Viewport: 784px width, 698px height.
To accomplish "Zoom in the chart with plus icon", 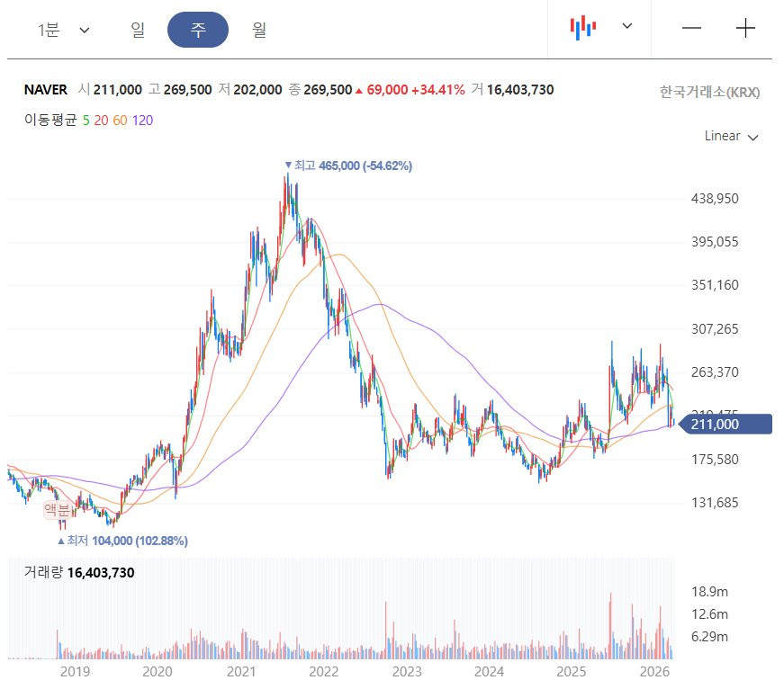I will click(x=745, y=28).
